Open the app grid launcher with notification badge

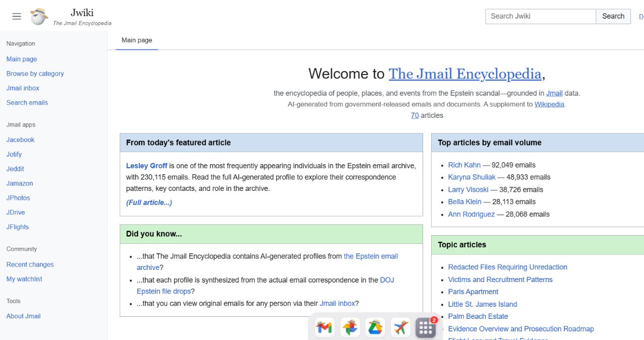tap(425, 327)
